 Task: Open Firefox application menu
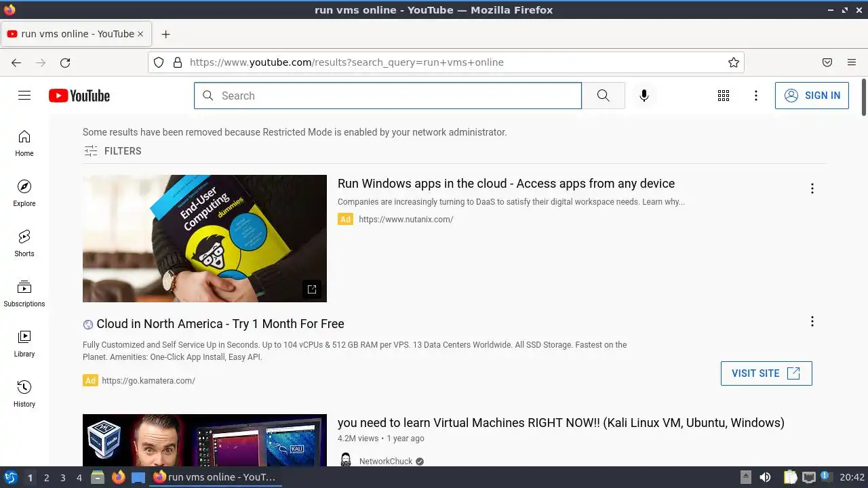pyautogui.click(x=852, y=62)
